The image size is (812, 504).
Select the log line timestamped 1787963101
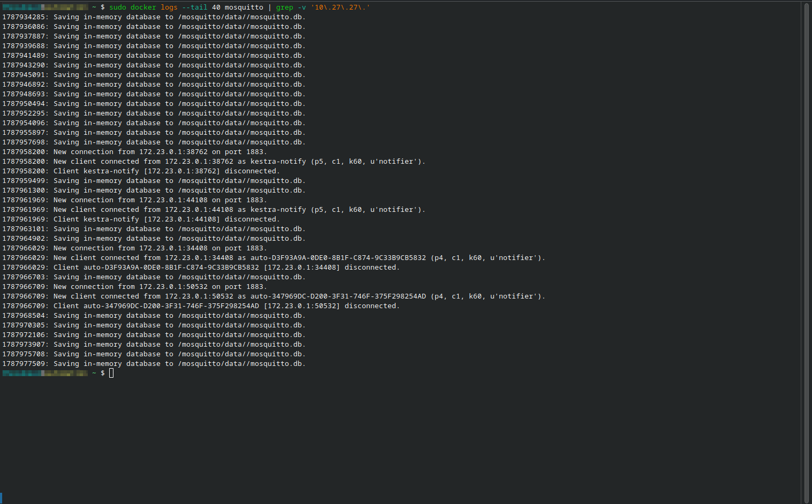154,229
